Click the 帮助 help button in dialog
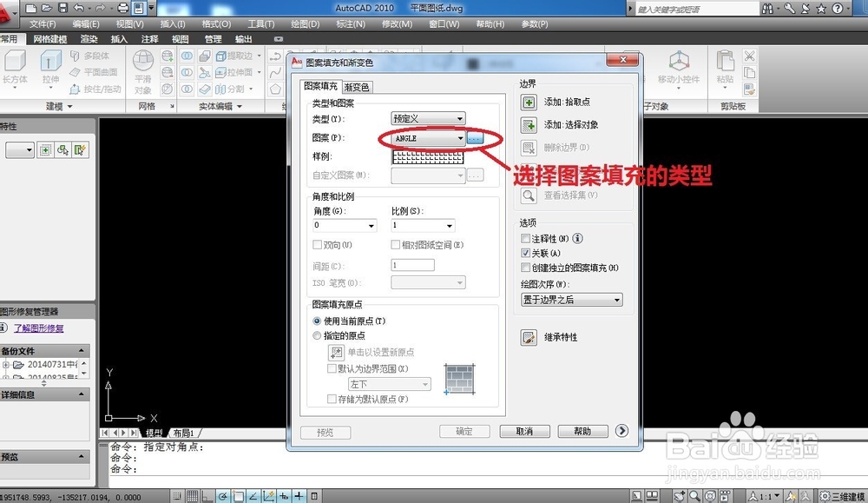This screenshot has height=503, width=868. point(582,431)
